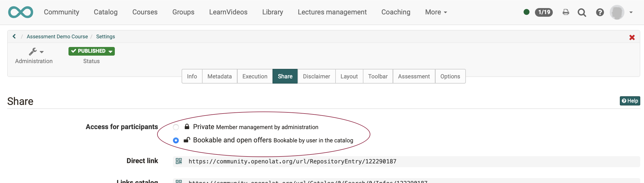Open Assessment Demo Course breadcrumb link
This screenshot has width=644, height=183.
tap(57, 37)
